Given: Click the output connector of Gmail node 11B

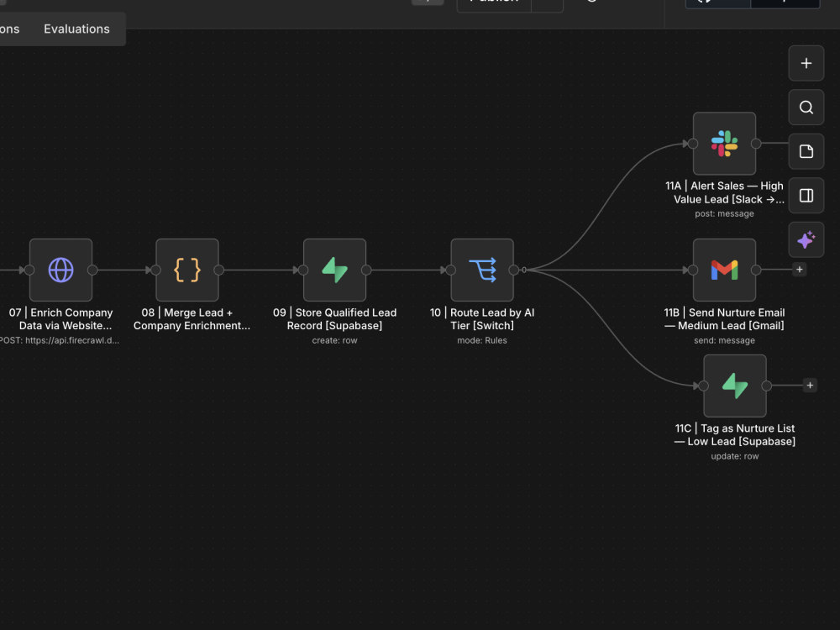Looking at the screenshot, I should point(756,270).
